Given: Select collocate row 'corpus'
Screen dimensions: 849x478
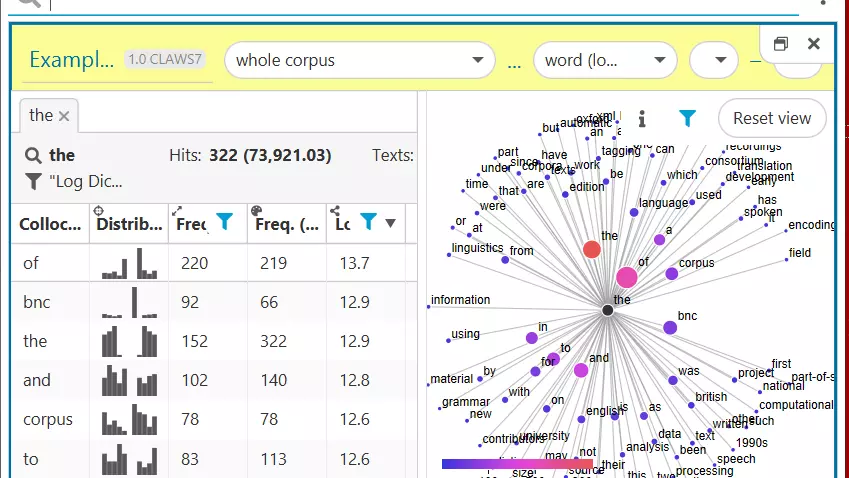Looking at the screenshot, I should (x=214, y=418).
